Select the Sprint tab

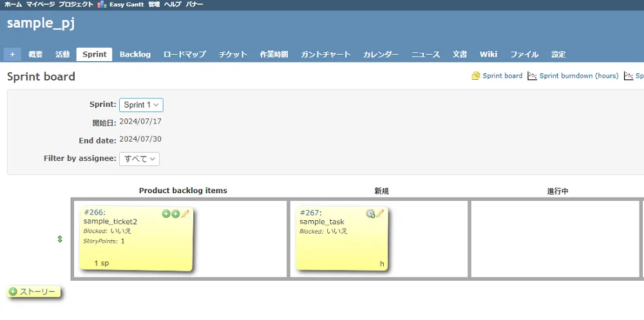(x=95, y=54)
